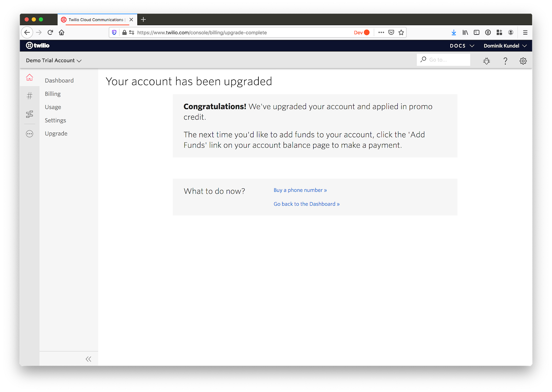Click 'What to do now?' text
Screen dimensions: 552x392
(x=214, y=191)
